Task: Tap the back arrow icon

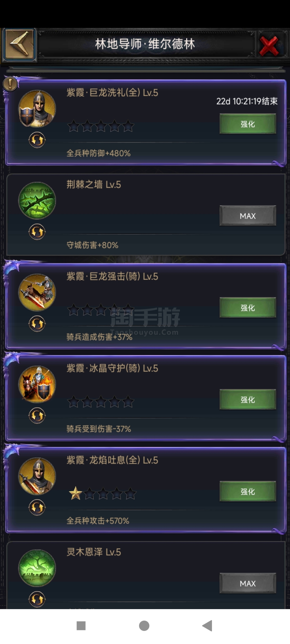Action: click(x=19, y=44)
